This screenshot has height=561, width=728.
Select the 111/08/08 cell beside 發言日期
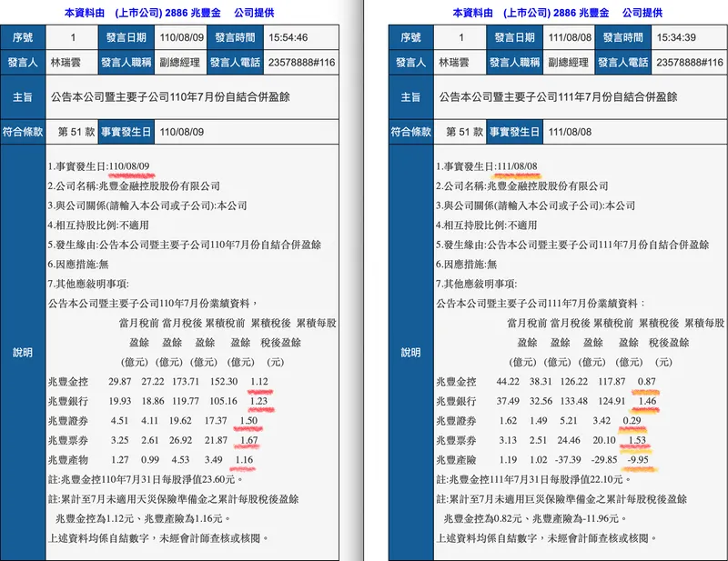pos(570,37)
